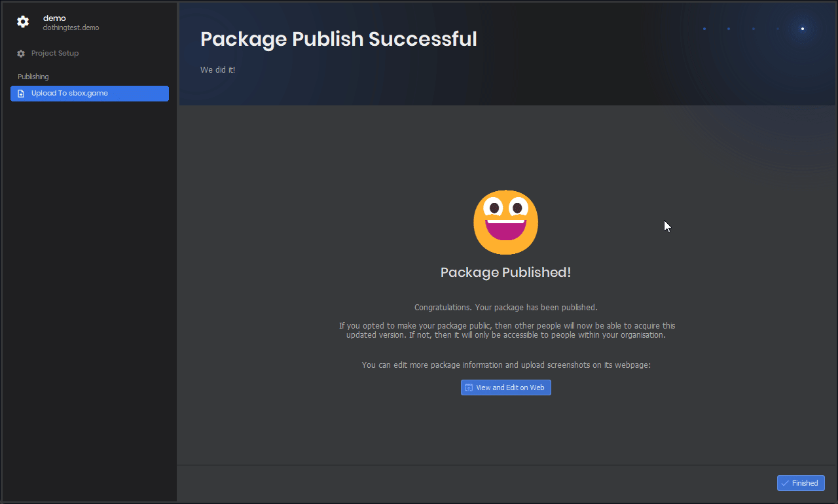Click the upload file icon in sidebar
The image size is (838, 504).
[21, 94]
